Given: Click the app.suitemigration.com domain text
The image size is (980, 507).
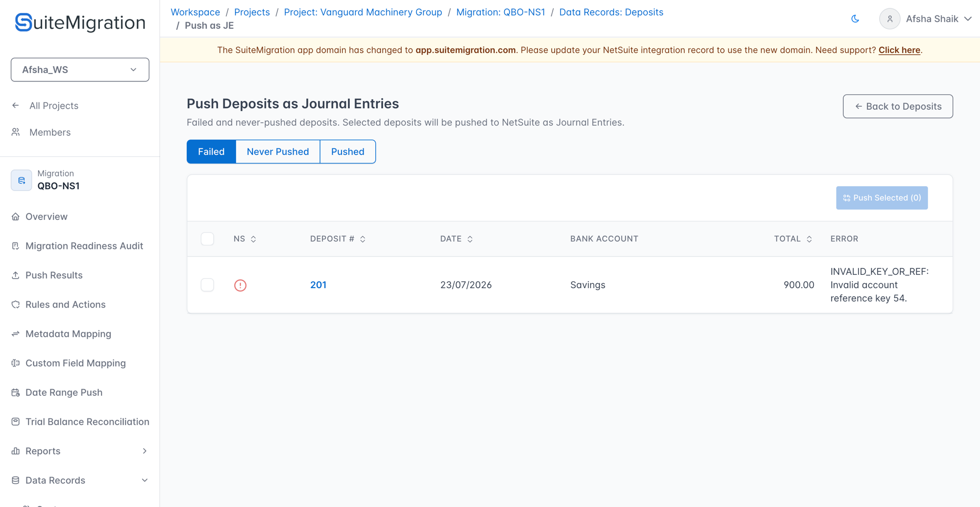Looking at the screenshot, I should click(x=465, y=50).
